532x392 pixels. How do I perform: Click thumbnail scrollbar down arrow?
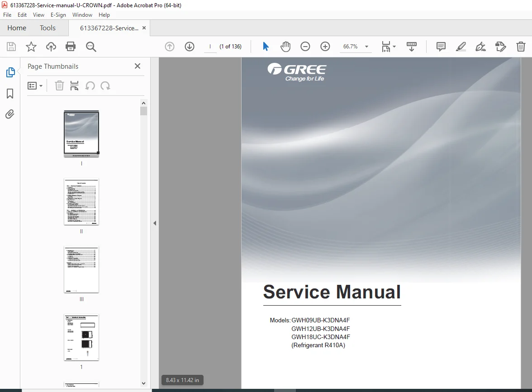coord(143,383)
